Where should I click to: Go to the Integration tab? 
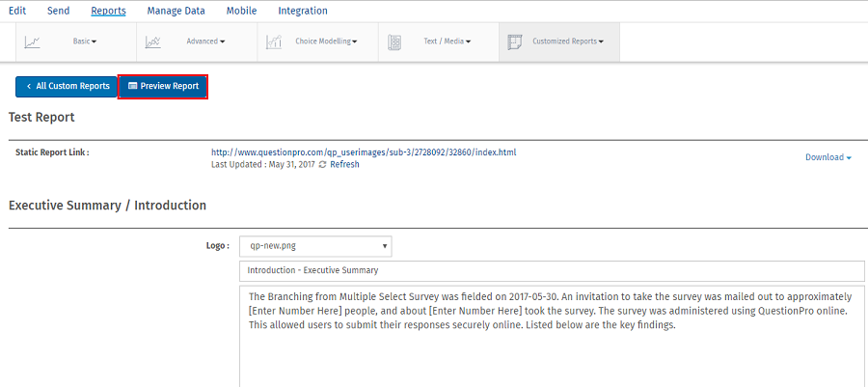point(302,11)
